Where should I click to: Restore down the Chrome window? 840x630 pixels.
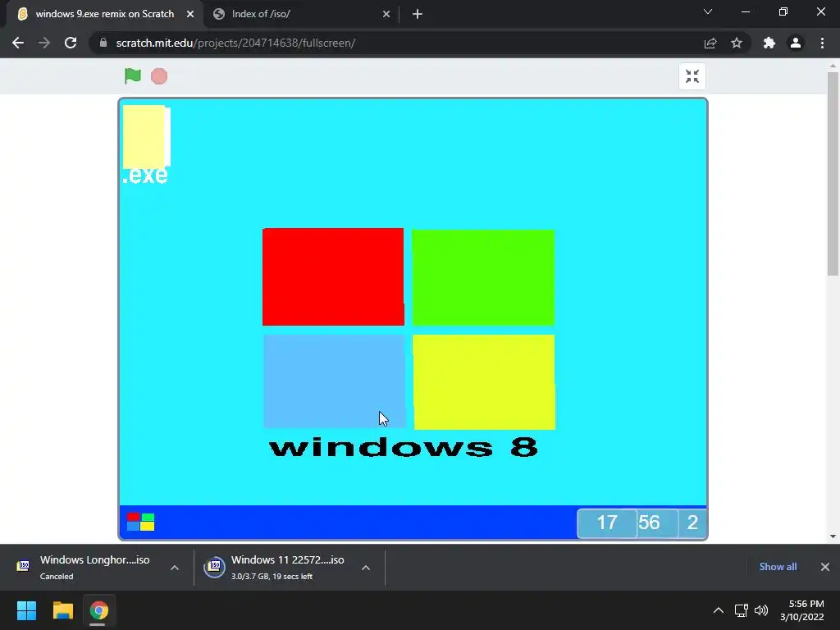coord(783,11)
